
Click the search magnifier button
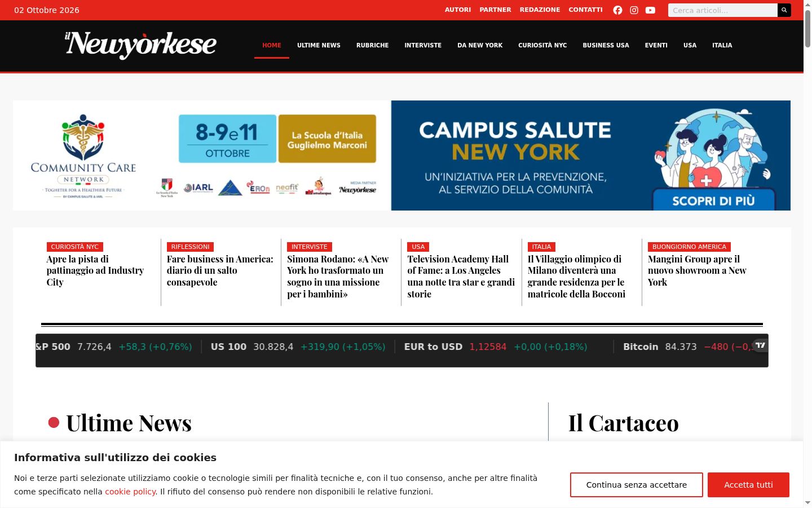point(784,10)
